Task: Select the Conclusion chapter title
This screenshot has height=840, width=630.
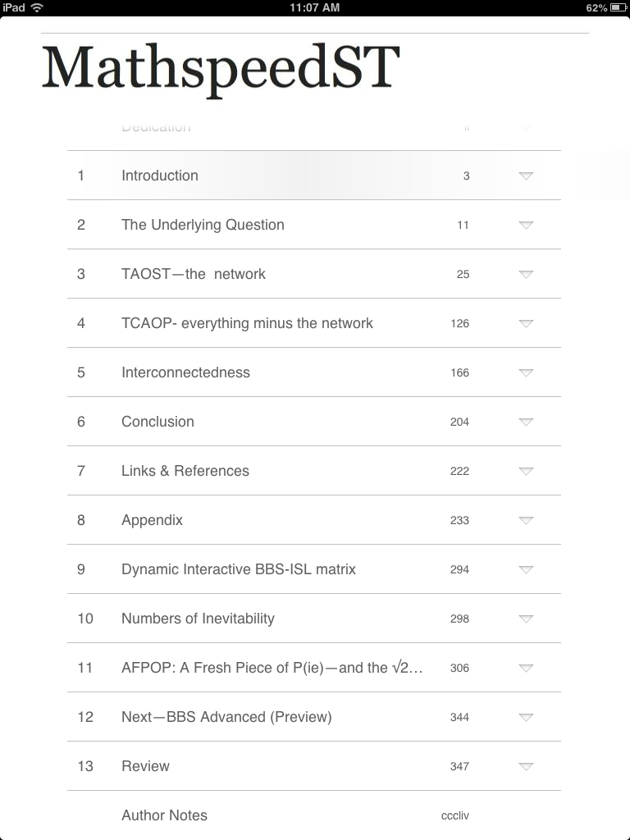Action: click(x=157, y=422)
